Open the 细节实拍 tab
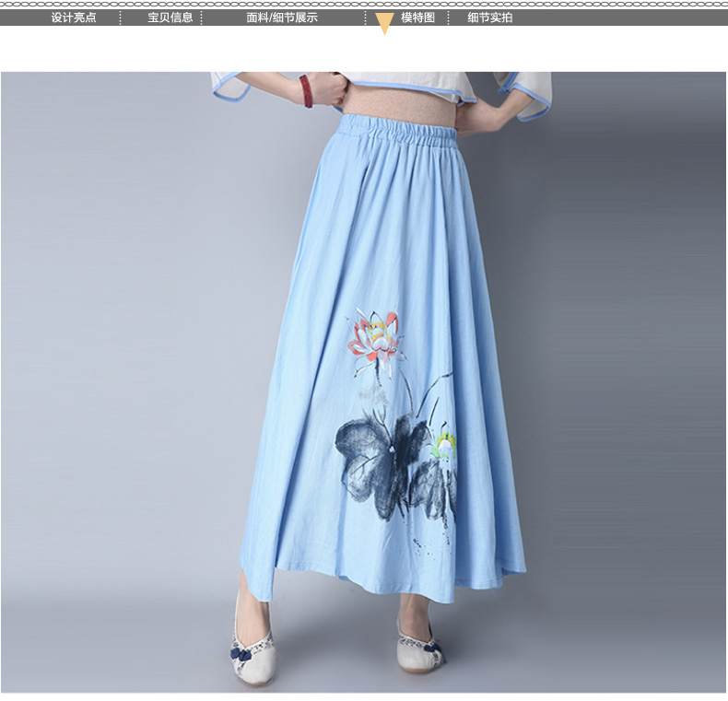Screen dimensions: 728x701 tap(489, 18)
